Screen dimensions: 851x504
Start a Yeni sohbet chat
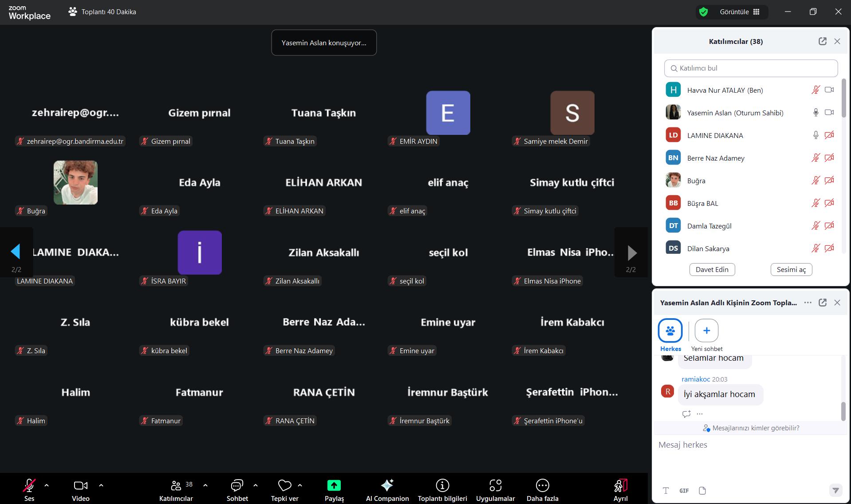click(706, 331)
